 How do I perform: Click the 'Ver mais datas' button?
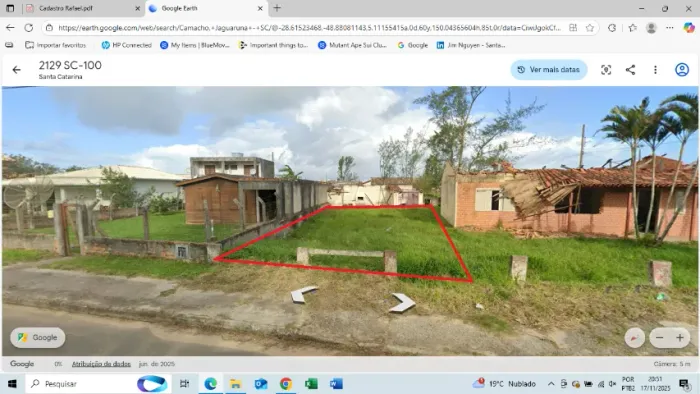pyautogui.click(x=549, y=70)
